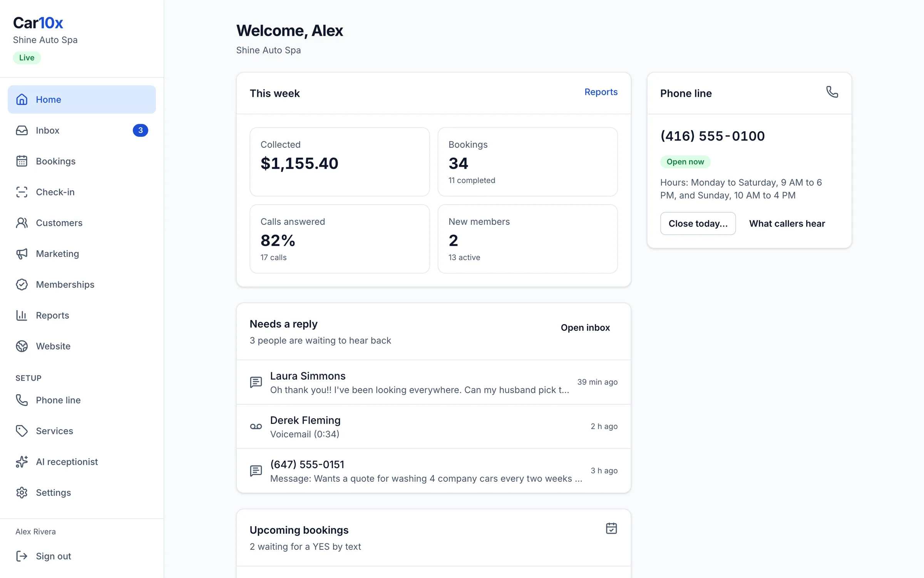Click the phone number (416) 555-0100

coord(712,136)
